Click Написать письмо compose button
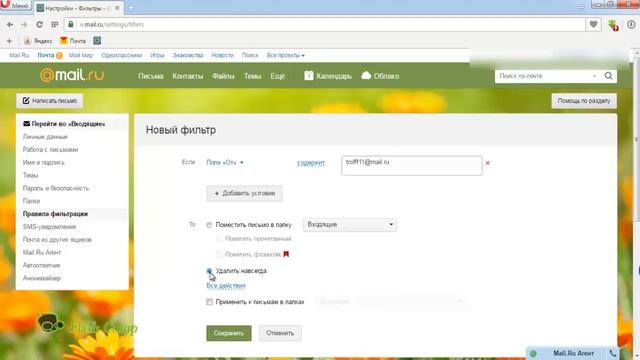This screenshot has height=360, width=640. click(49, 101)
